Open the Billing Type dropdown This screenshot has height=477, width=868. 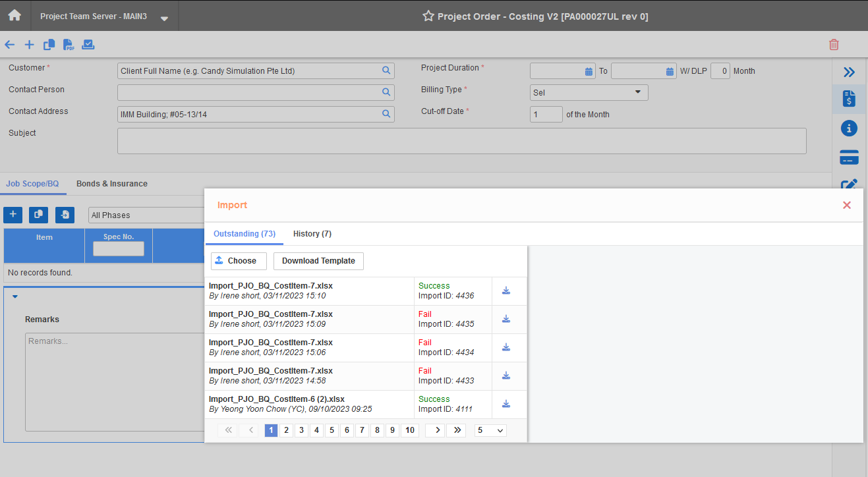click(x=589, y=92)
